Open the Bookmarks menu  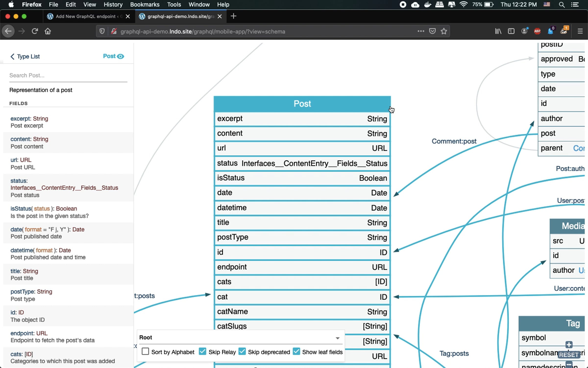click(145, 4)
